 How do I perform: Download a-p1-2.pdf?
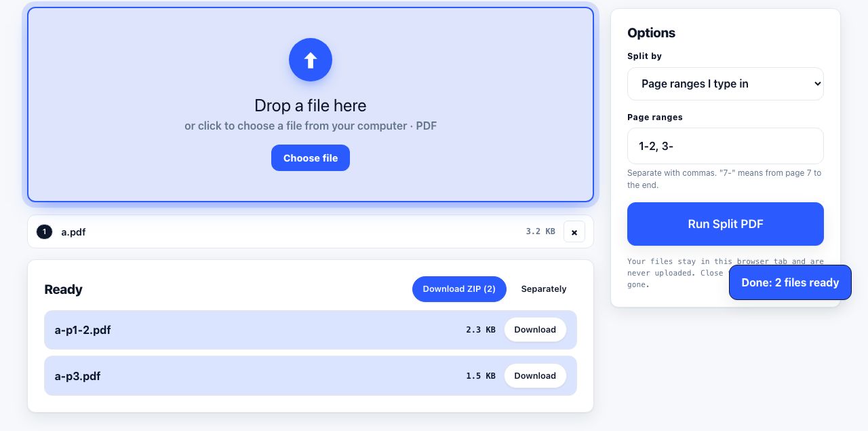[535, 330]
